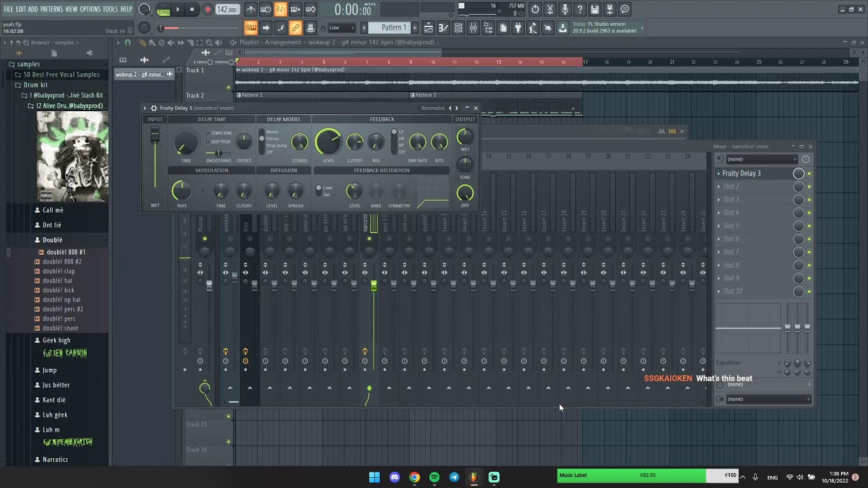Image resolution: width=868 pixels, height=488 pixels.
Task: Open Fruity Delay 3 gear settings icon
Action: coord(154,108)
